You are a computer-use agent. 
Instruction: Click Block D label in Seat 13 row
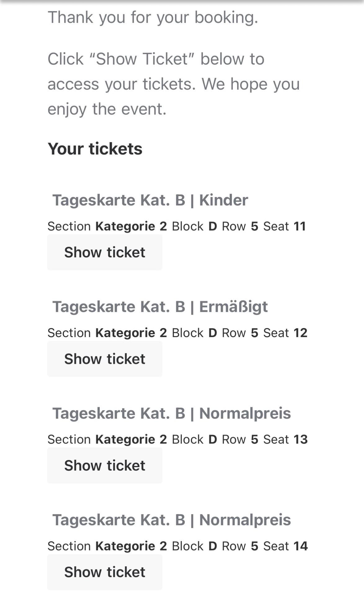click(x=195, y=439)
